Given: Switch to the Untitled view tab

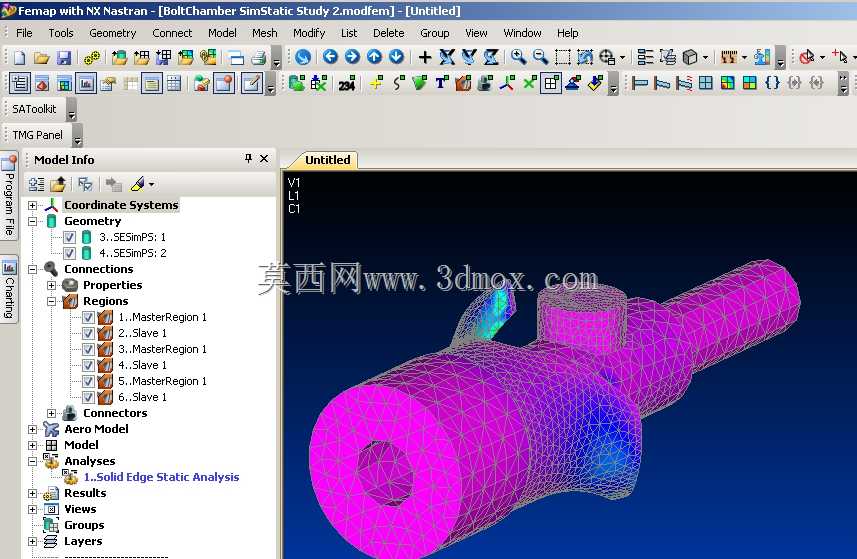Looking at the screenshot, I should [327, 160].
